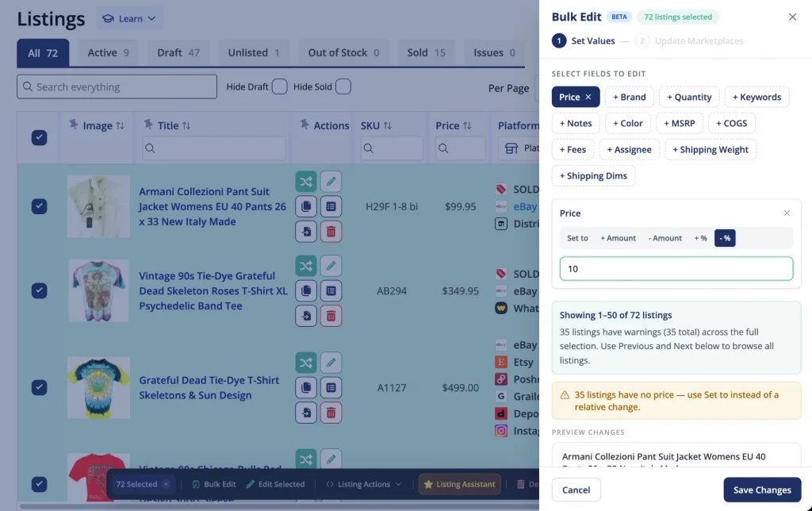
Task: Click crosslist shuffle icon for Armani Collezioni row
Action: [306, 182]
